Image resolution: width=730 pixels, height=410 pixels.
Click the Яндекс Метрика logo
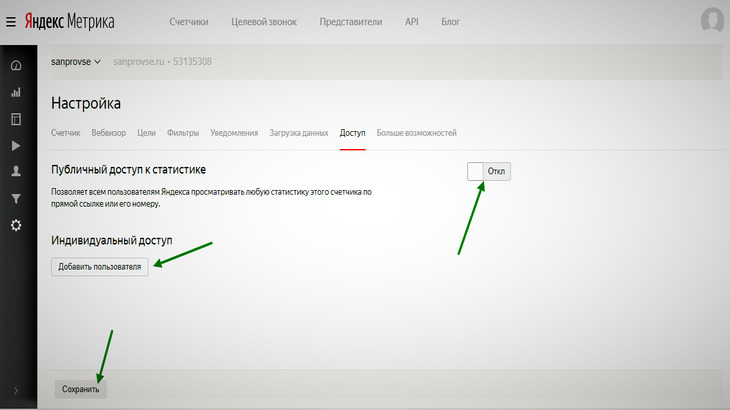coord(69,21)
